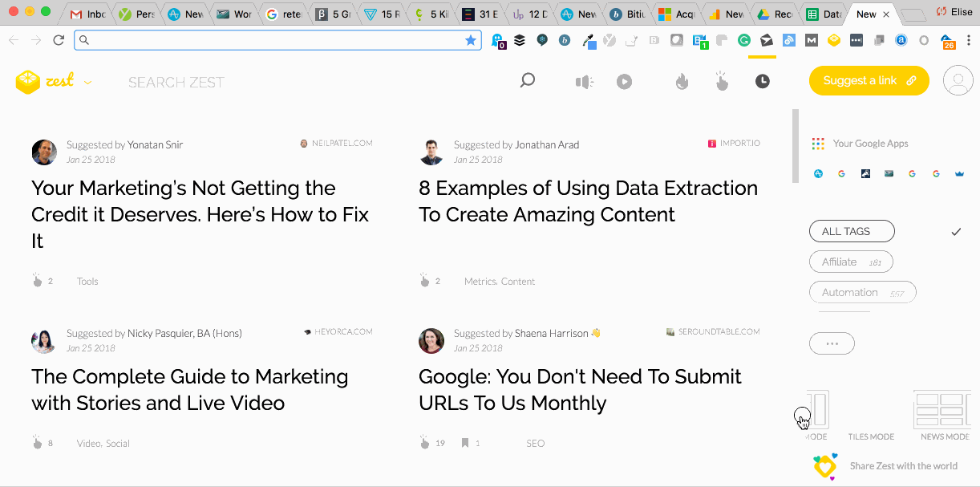Click the Zest search magnifier icon
Screen dimensions: 980x487
[x=527, y=80]
